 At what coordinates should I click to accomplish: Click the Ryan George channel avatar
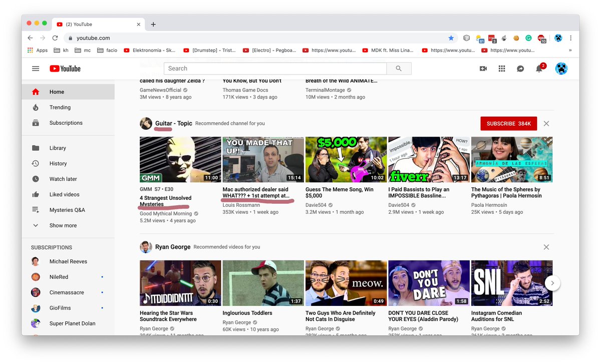[146, 247]
